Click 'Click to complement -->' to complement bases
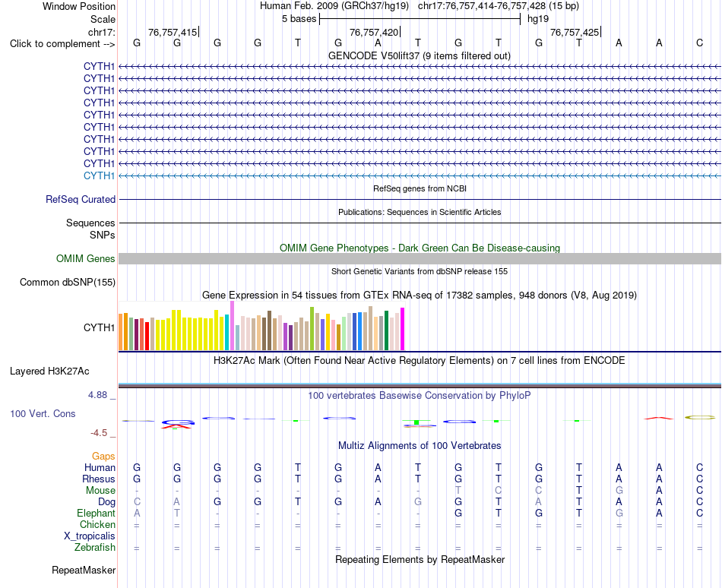 [x=62, y=44]
